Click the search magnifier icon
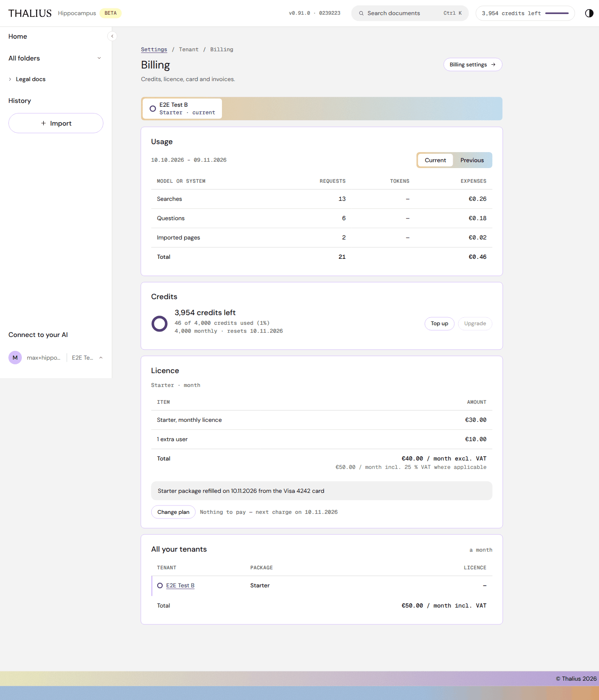Viewport: 599px width, 700px height. pos(361,13)
